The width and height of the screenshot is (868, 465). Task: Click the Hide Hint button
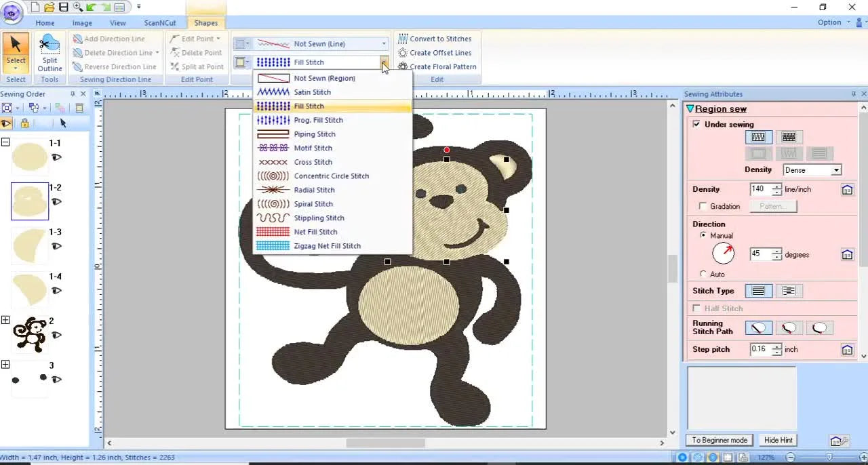tap(778, 440)
